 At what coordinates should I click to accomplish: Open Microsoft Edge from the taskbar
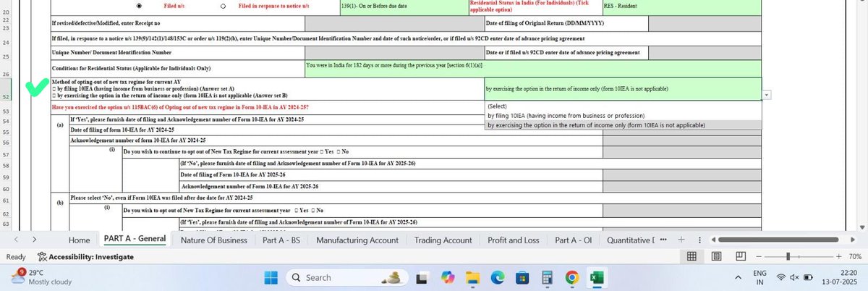click(496, 278)
